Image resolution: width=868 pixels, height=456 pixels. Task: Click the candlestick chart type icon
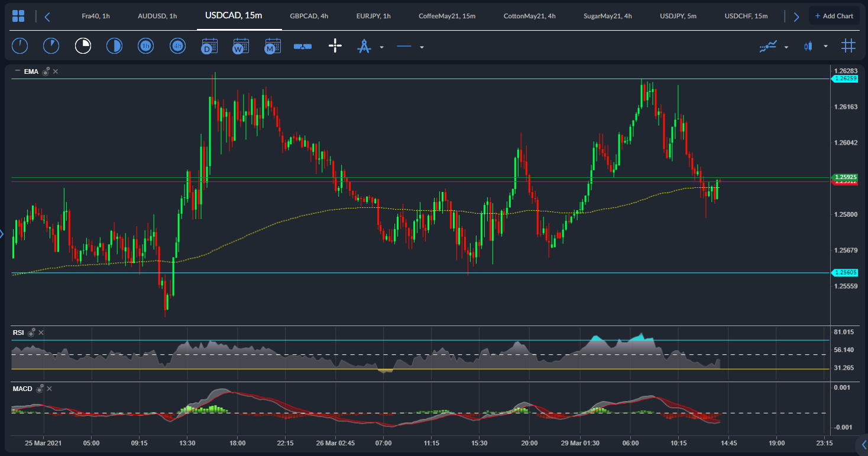(808, 46)
